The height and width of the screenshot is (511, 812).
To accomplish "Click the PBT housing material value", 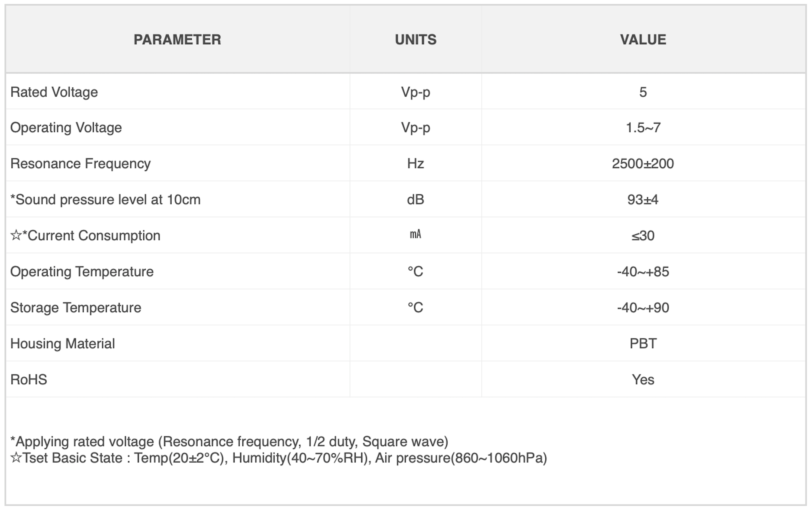I will click(x=643, y=344).
